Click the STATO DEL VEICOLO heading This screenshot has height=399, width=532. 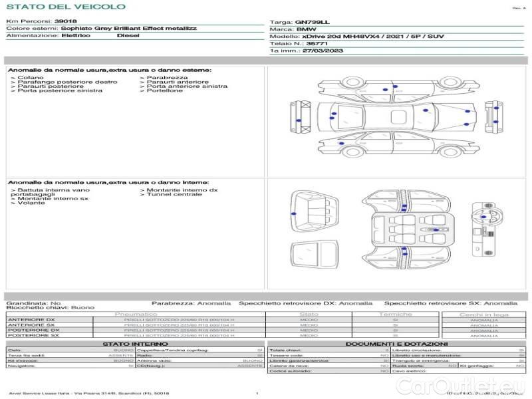coord(66,7)
